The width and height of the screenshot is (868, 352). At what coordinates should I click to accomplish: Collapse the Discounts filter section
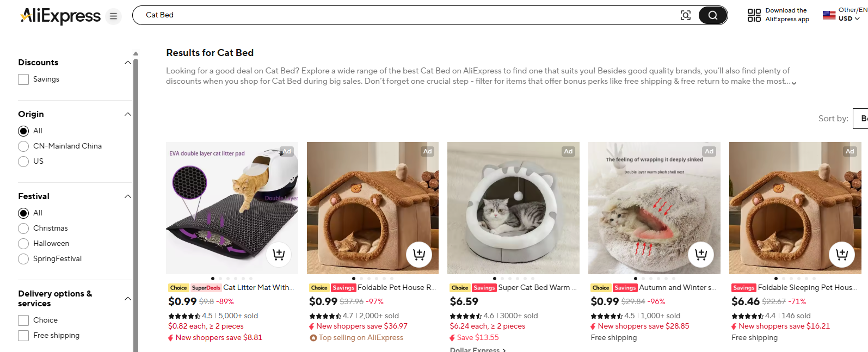(x=127, y=62)
